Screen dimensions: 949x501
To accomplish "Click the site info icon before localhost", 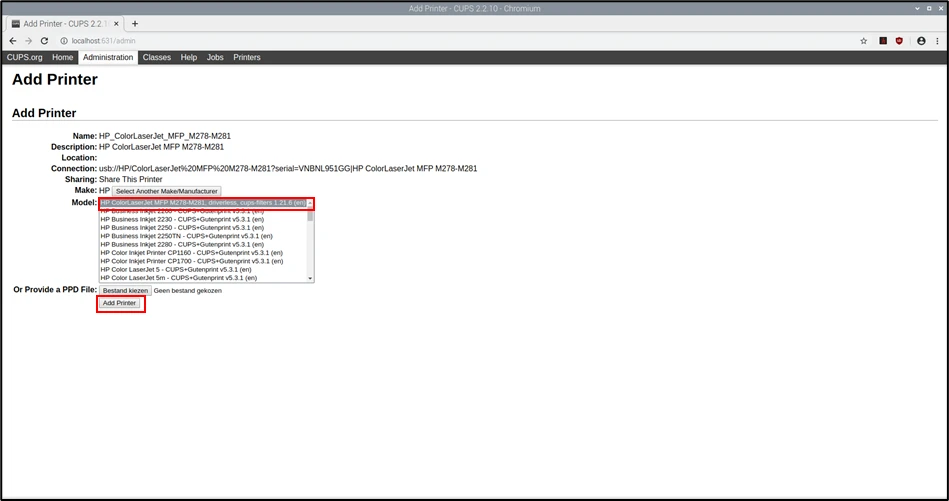I will pyautogui.click(x=64, y=41).
